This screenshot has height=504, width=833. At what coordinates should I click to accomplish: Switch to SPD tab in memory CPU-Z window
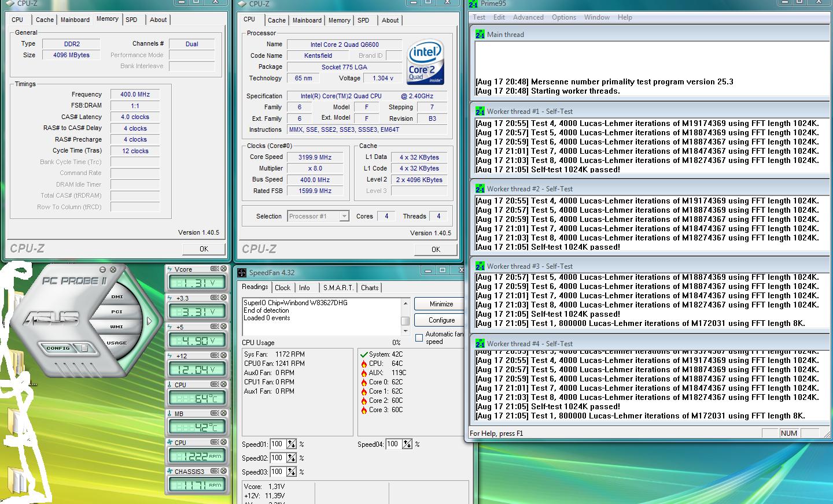pos(132,20)
